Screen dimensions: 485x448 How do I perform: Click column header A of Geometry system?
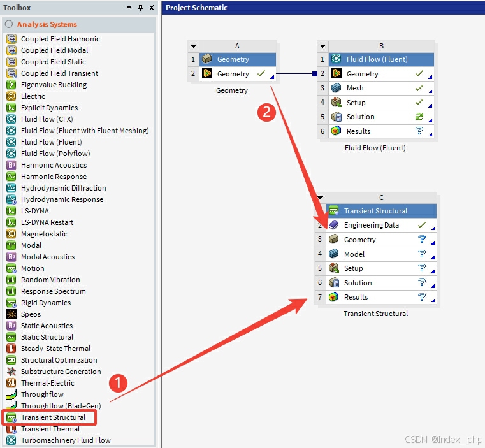(237, 46)
